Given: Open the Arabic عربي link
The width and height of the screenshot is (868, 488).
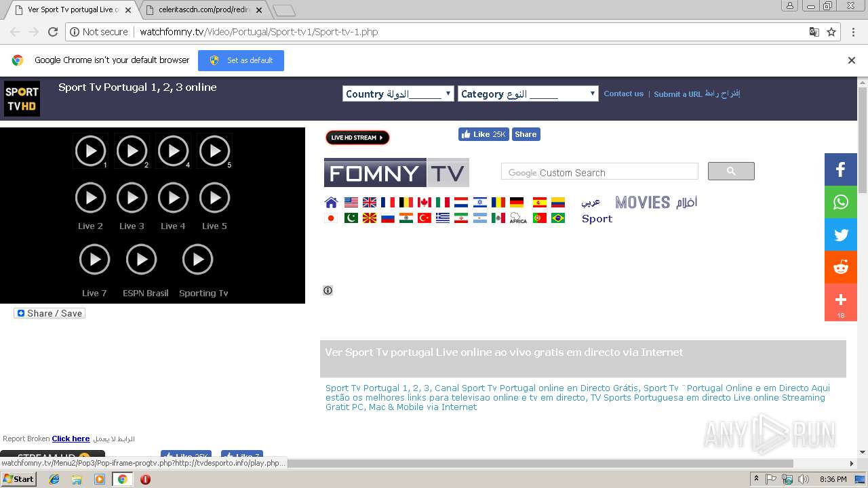Looking at the screenshot, I should pyautogui.click(x=591, y=202).
